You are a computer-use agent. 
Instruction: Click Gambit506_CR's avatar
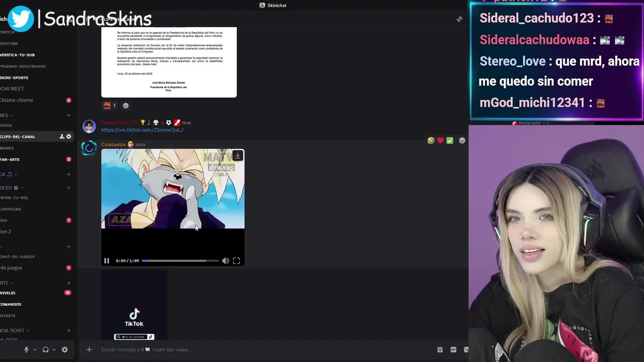tap(89, 126)
